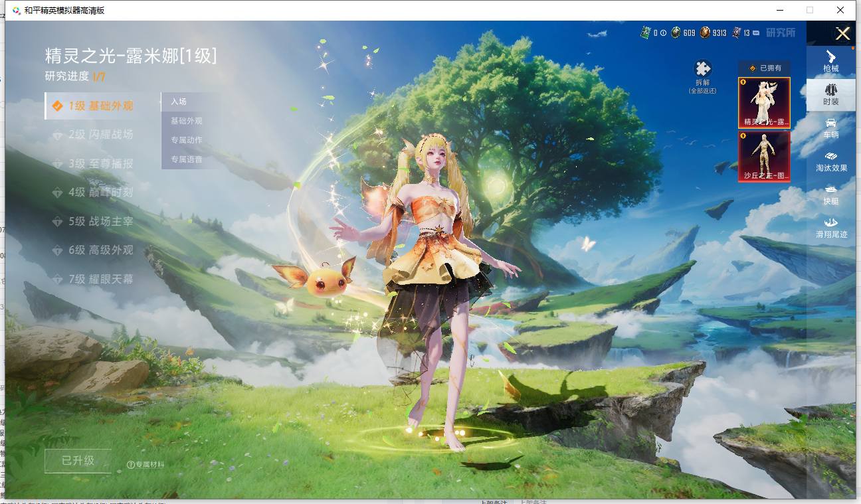This screenshot has height=504, width=861.
Task: Switch to the 淘汰效果 category
Action: pos(831,161)
